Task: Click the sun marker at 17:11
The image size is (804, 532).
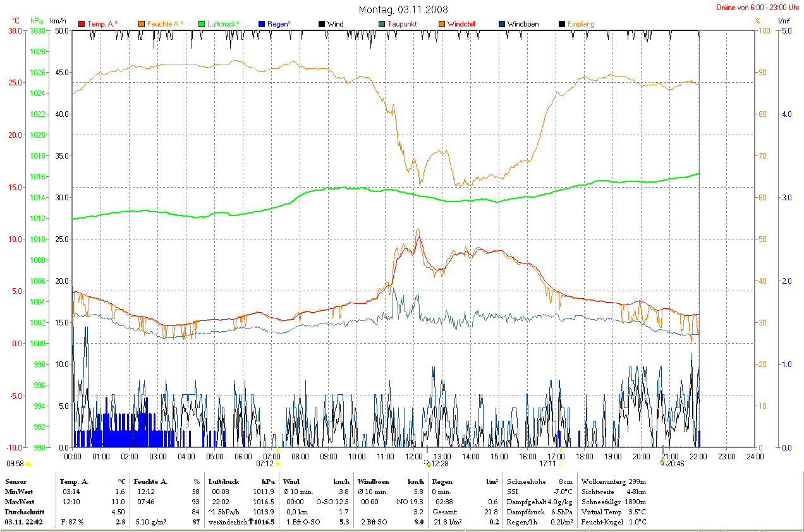Action: pos(560,463)
